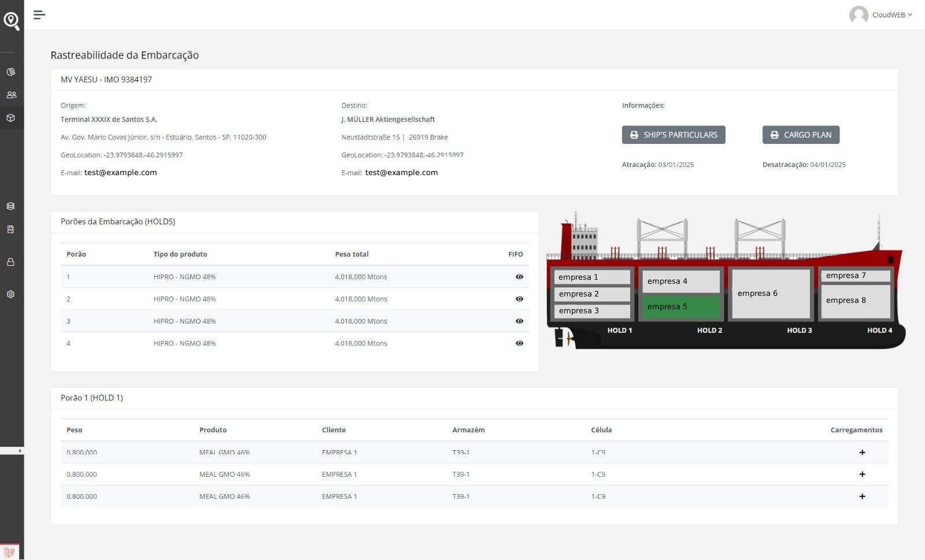Toggle the hamburger sidebar menu
The width and height of the screenshot is (925, 560).
(x=39, y=15)
